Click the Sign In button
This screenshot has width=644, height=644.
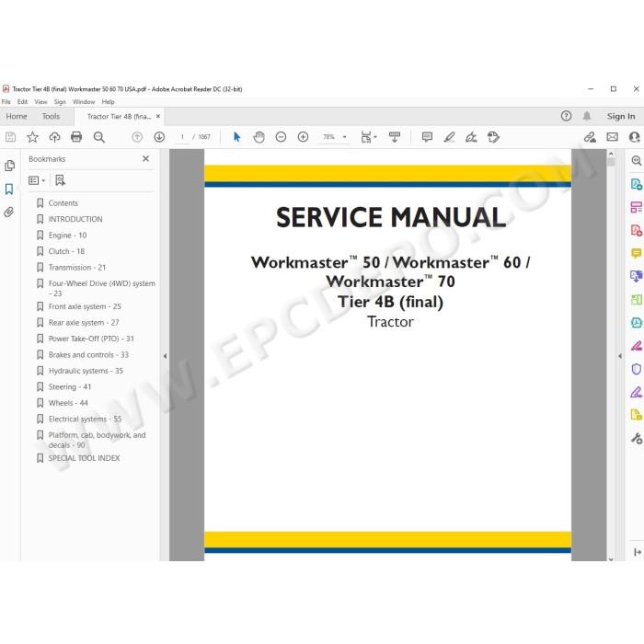click(x=621, y=116)
